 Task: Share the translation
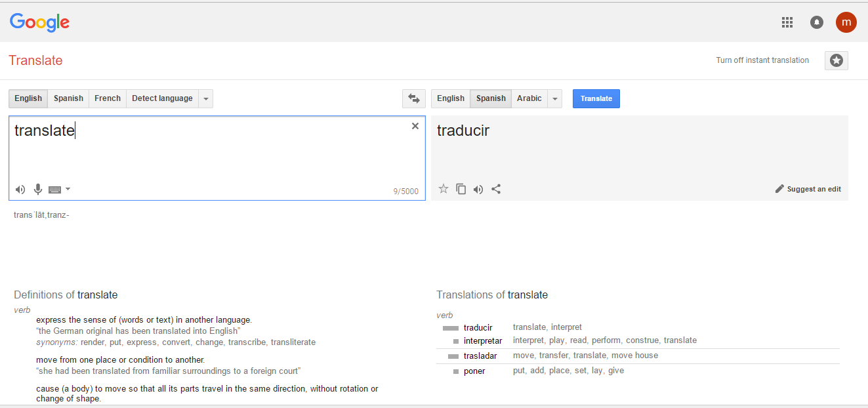(x=496, y=189)
